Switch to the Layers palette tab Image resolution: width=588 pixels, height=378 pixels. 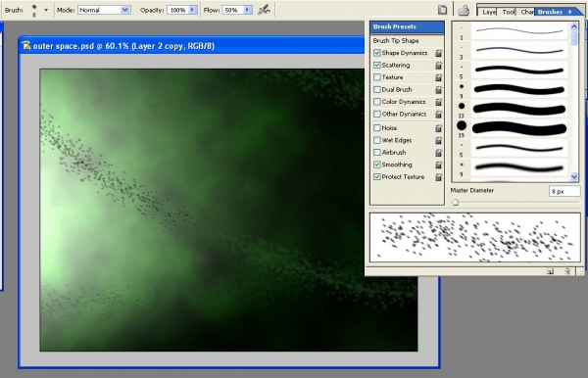click(x=489, y=12)
